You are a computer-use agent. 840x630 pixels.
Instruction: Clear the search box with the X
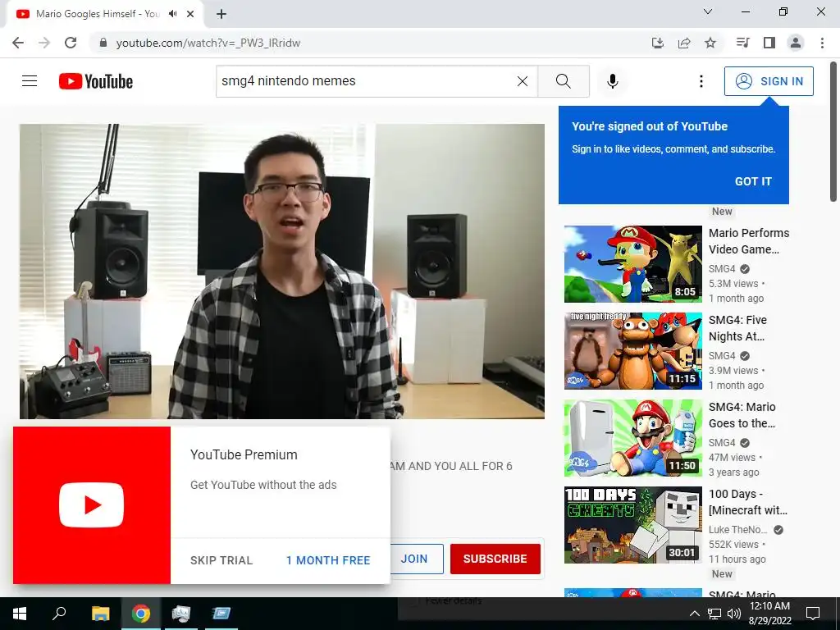coord(523,81)
